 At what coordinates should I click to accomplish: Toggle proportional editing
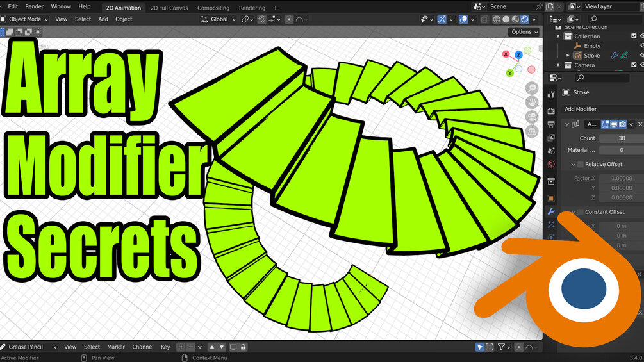click(289, 19)
